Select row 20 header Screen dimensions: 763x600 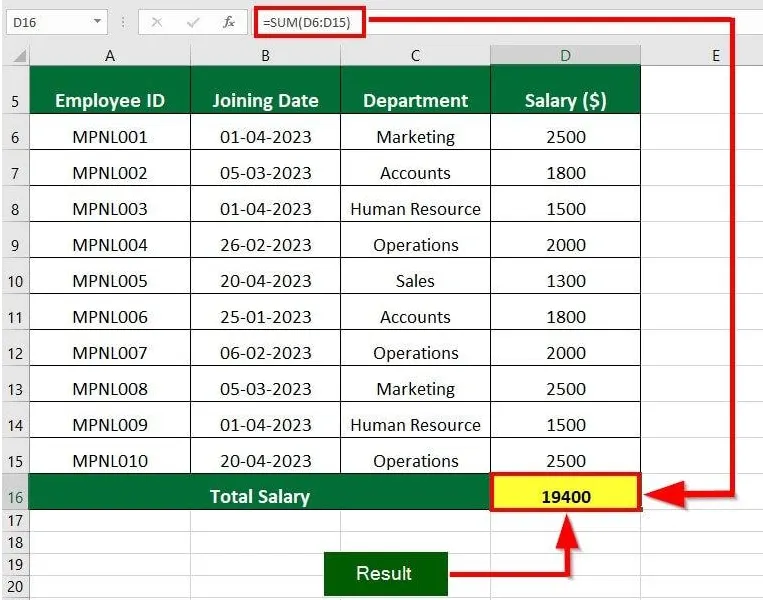15,586
